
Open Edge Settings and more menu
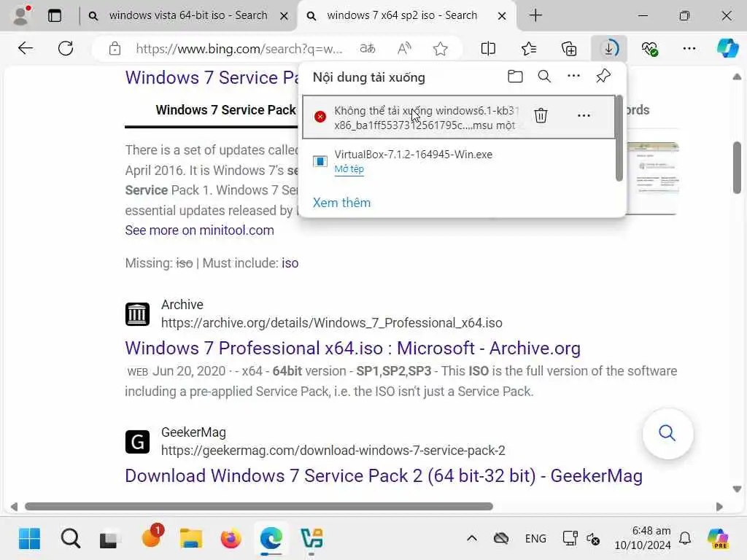(x=689, y=49)
